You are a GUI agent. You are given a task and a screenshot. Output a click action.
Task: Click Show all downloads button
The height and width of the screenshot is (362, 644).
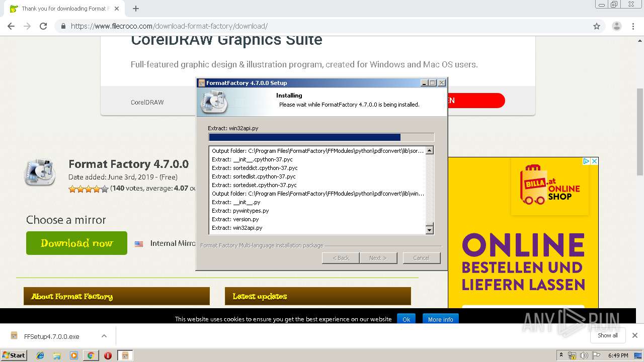[608, 335]
